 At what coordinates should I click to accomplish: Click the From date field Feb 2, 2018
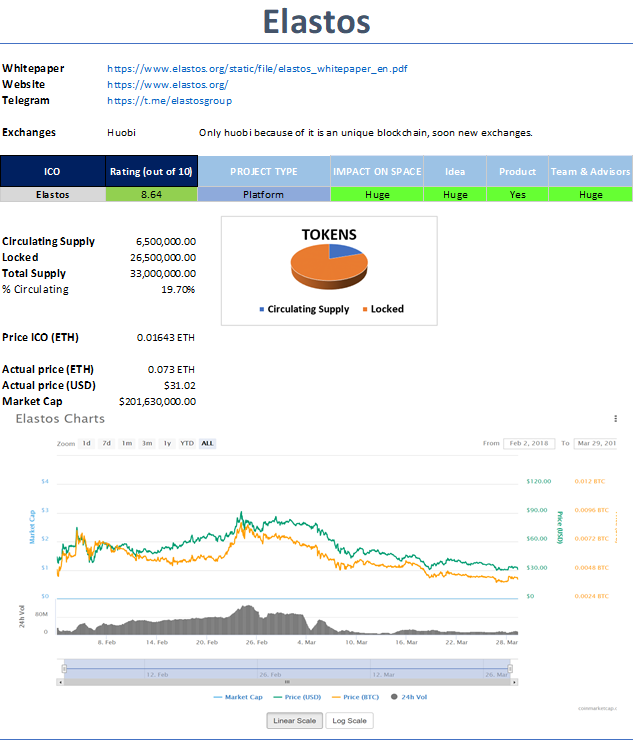pyautogui.click(x=529, y=443)
